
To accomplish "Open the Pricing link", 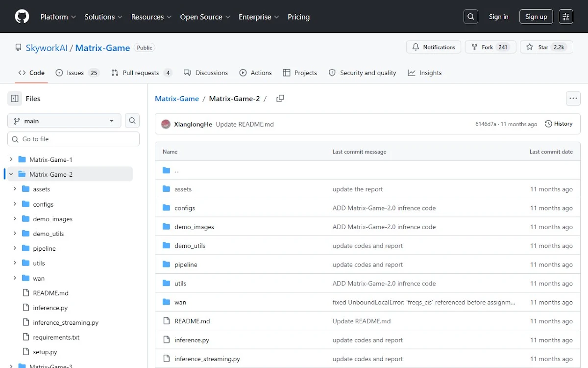I will point(298,17).
